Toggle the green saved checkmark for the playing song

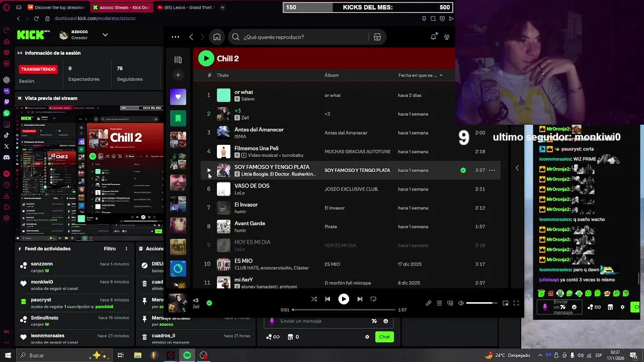tap(209, 303)
